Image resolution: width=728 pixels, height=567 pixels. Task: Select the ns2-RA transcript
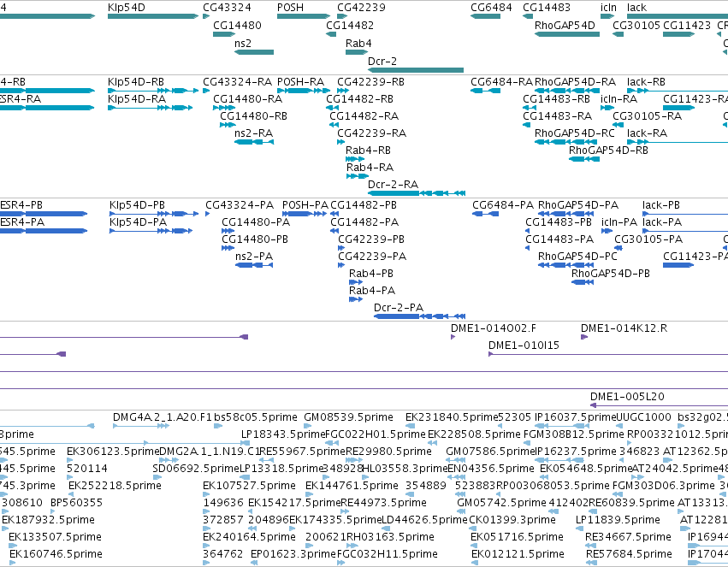pos(254,141)
